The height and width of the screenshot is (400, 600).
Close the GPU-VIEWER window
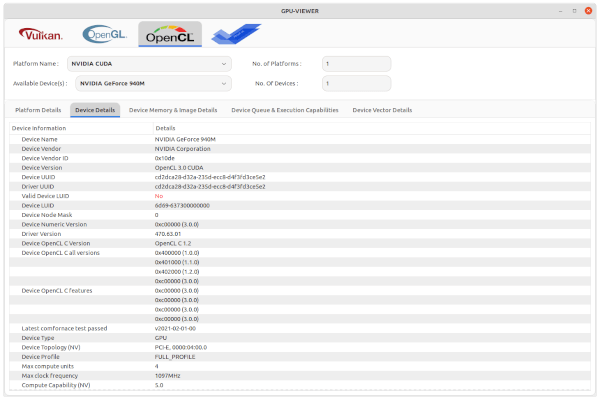click(x=589, y=11)
